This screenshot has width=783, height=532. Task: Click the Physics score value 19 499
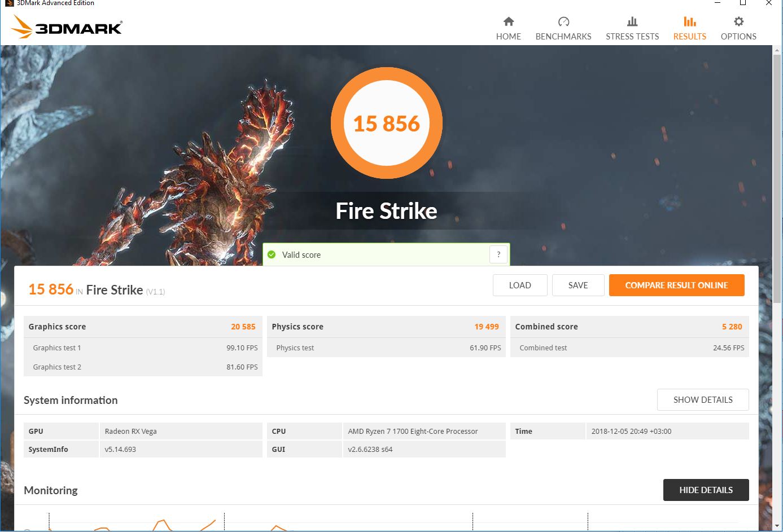coord(487,327)
